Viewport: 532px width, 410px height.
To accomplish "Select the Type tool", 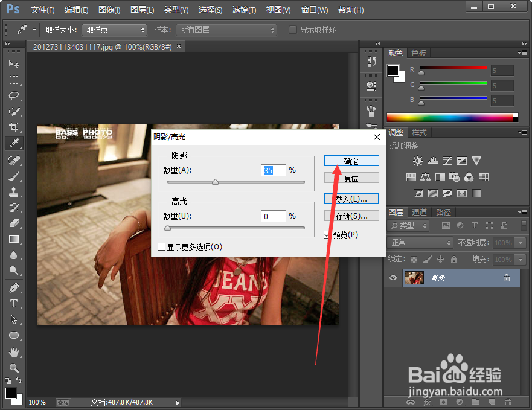I will [14, 304].
